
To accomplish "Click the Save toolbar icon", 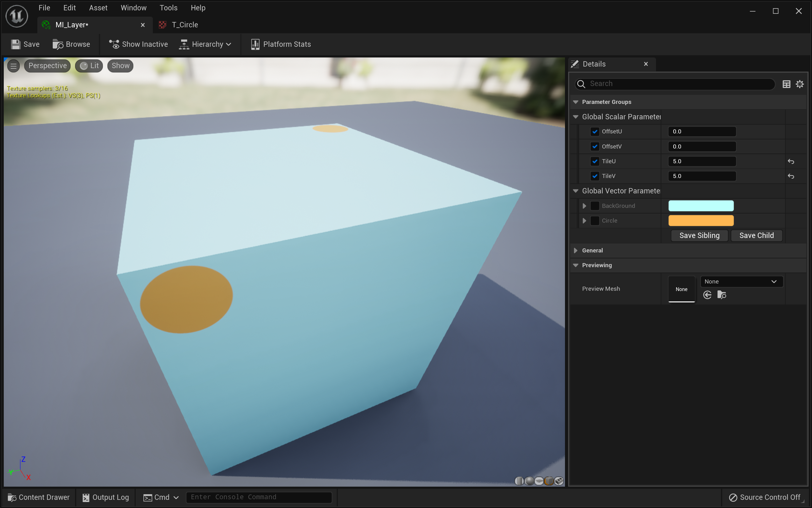I will [x=15, y=44].
